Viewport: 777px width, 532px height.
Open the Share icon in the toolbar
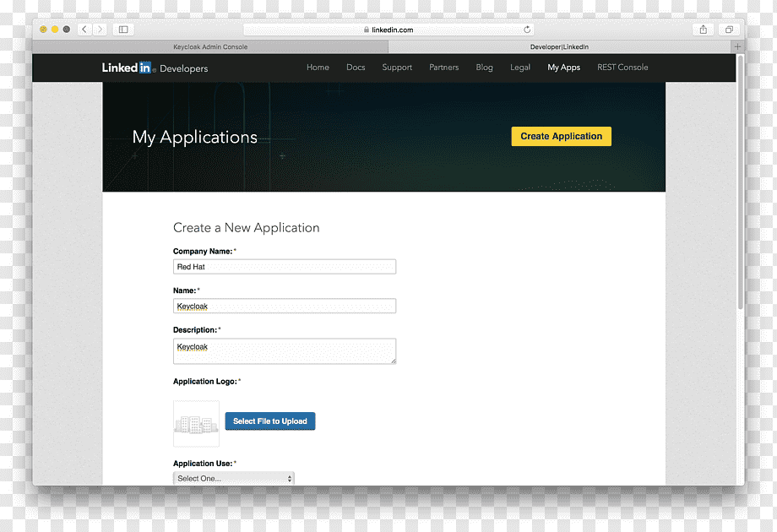pyautogui.click(x=704, y=30)
